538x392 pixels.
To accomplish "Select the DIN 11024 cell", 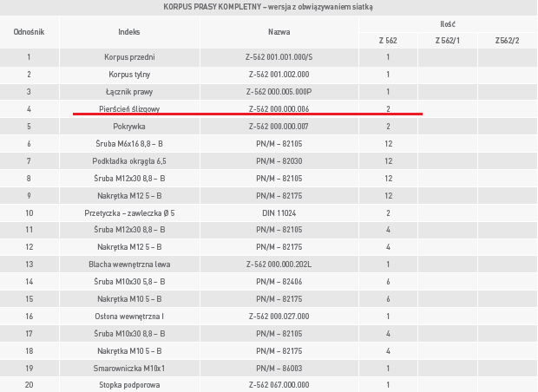I will pyautogui.click(x=279, y=213).
